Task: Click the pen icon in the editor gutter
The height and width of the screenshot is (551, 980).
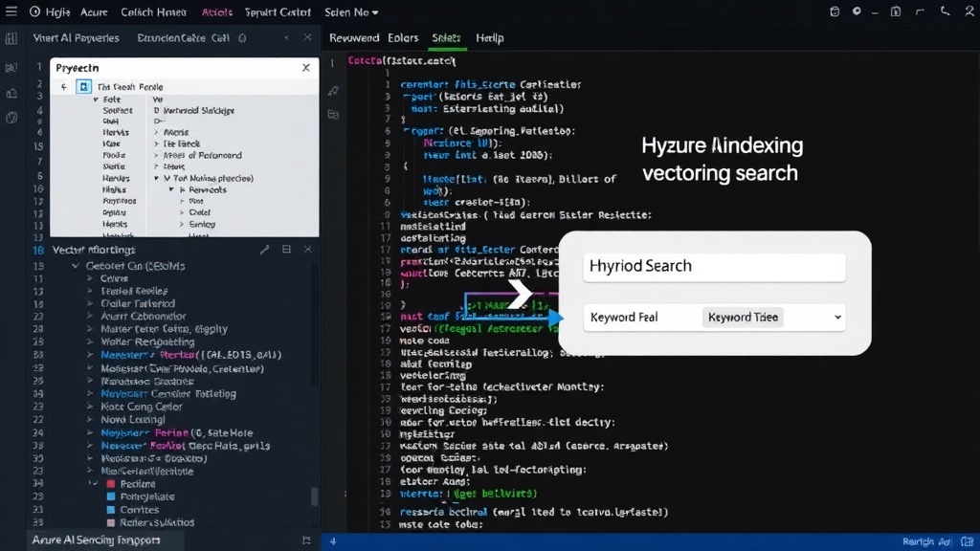Action: (334, 91)
